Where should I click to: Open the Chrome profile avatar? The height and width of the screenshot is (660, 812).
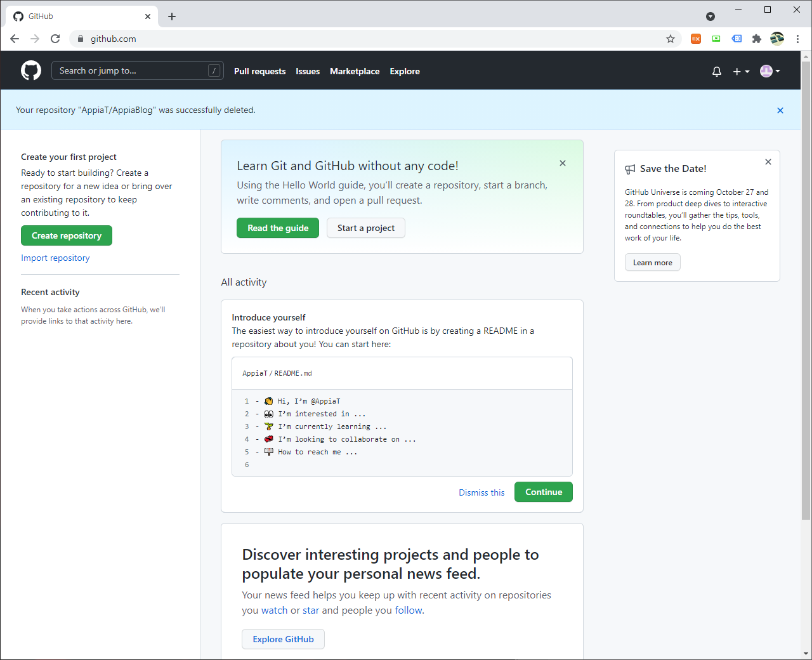pyautogui.click(x=777, y=39)
